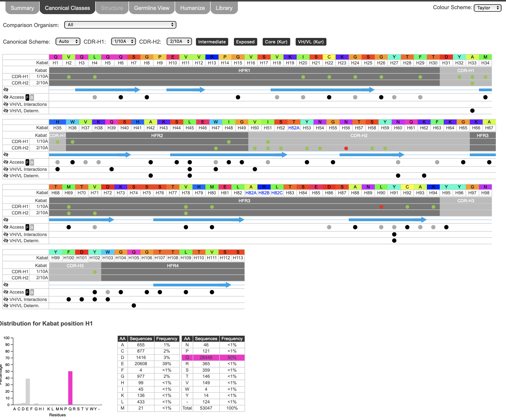Hide the VH/VL Interactions row using its eye toggle

click(5, 104)
